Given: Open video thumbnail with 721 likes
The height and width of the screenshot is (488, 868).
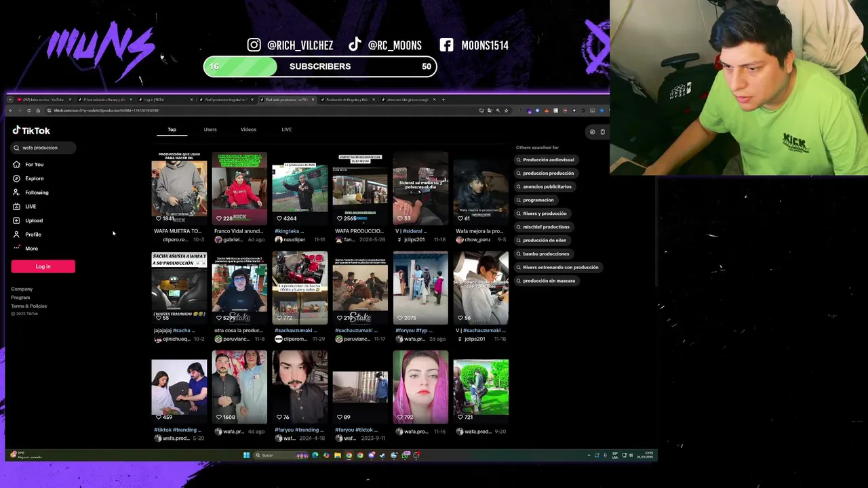Looking at the screenshot, I should (x=481, y=387).
